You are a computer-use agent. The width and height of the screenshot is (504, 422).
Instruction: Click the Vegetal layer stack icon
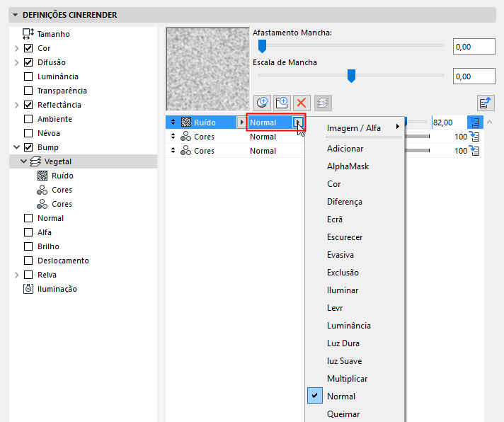(x=35, y=161)
